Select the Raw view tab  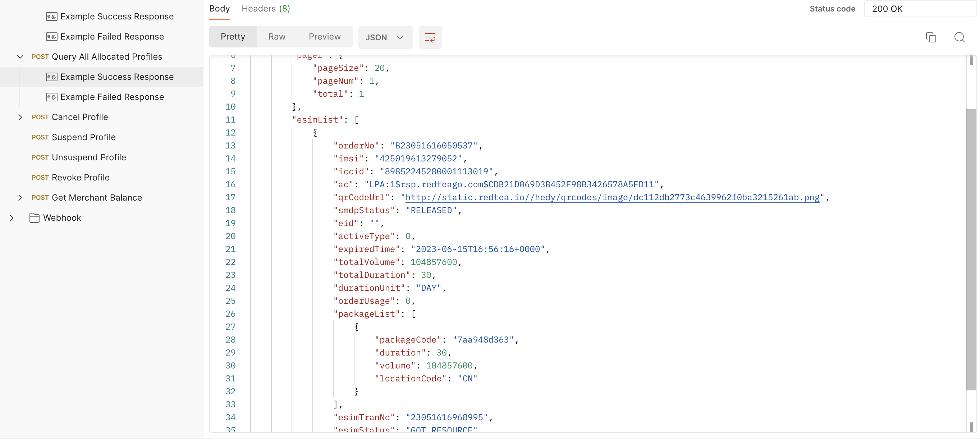(276, 37)
